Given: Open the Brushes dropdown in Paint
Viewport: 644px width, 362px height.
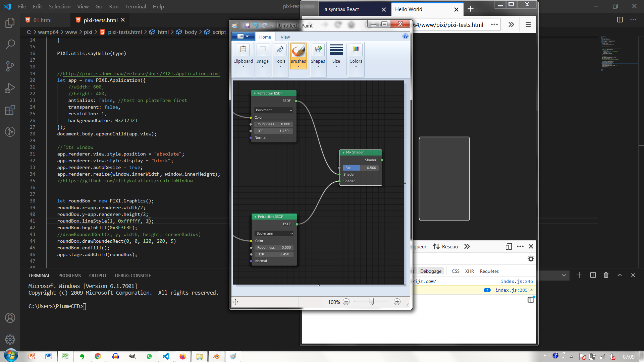Looking at the screenshot, I should (298, 64).
